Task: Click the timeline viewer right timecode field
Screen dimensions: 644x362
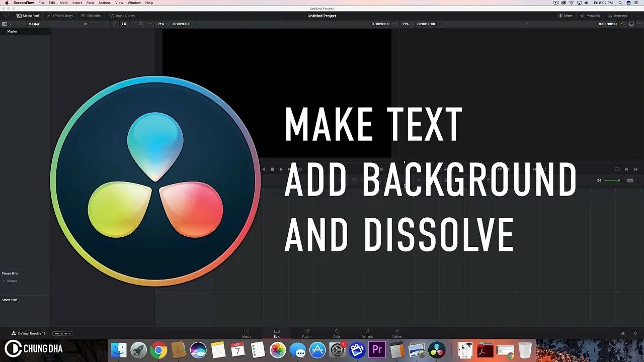Action: (607, 24)
